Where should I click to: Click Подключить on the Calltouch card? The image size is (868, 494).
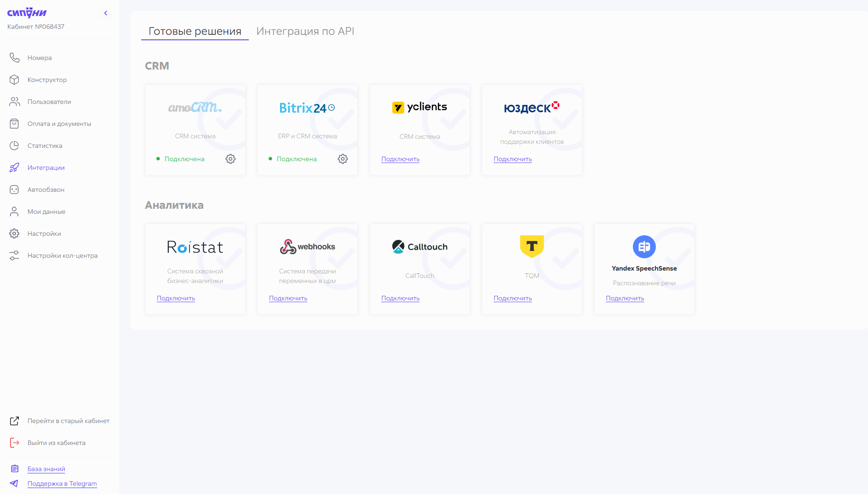point(401,298)
